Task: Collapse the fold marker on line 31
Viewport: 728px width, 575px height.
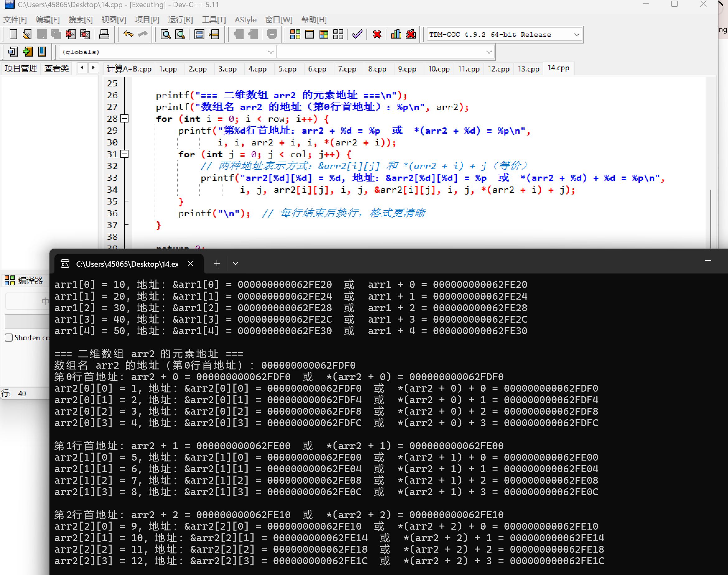Action: [125, 154]
